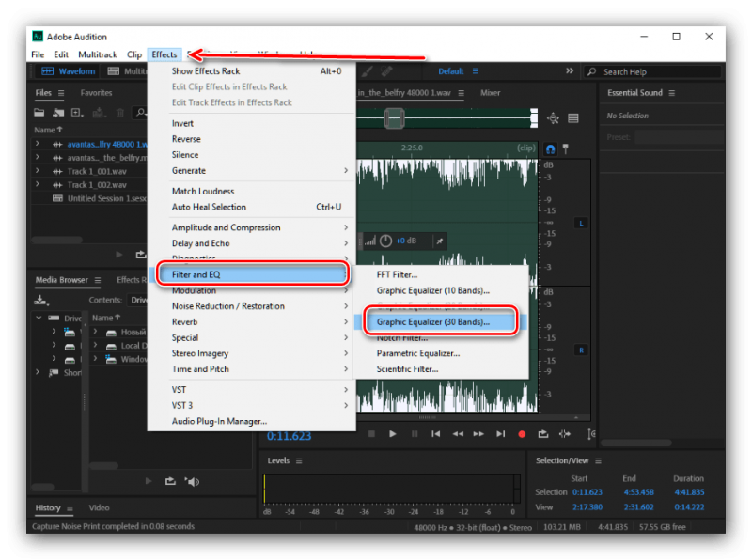Viewport: 752px width, 560px height.
Task: Click the Rewind transport button
Action: pos(458,434)
